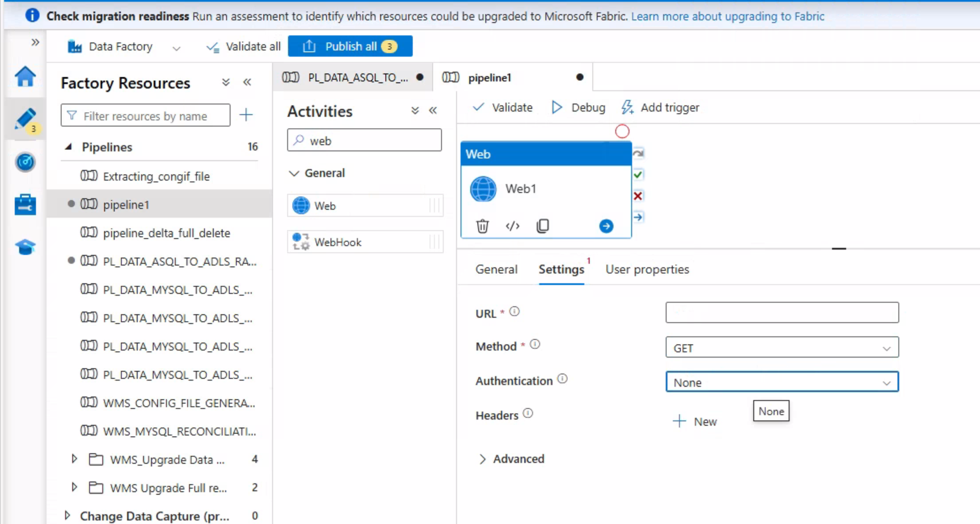The height and width of the screenshot is (524, 980).
Task: Click the Upon Skip grey arrow connector
Action: [638, 153]
